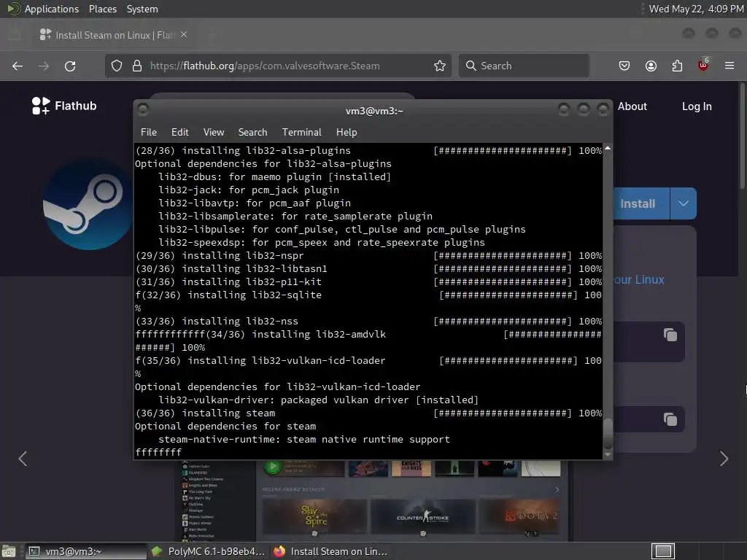Click the '(36/36) installing steam' line
The height and width of the screenshot is (560, 747).
(x=368, y=413)
